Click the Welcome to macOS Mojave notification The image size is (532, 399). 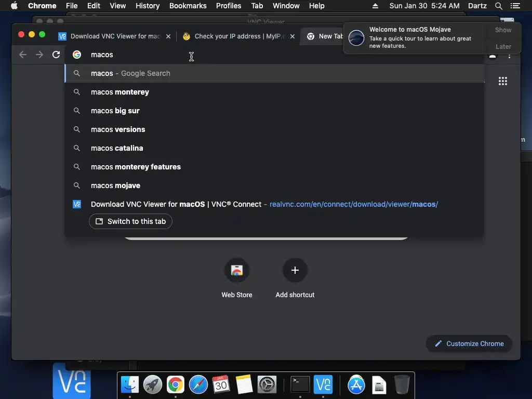click(415, 37)
